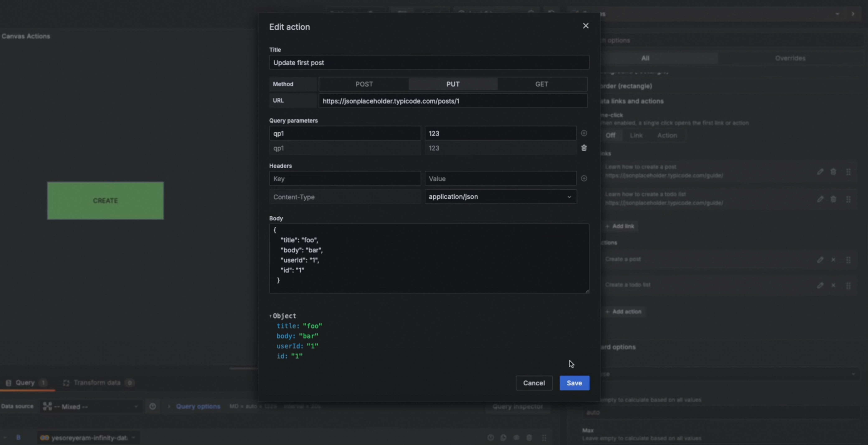Image resolution: width=868 pixels, height=445 pixels.
Task: Click drag handle of Create a todo list
Action: 848,286
